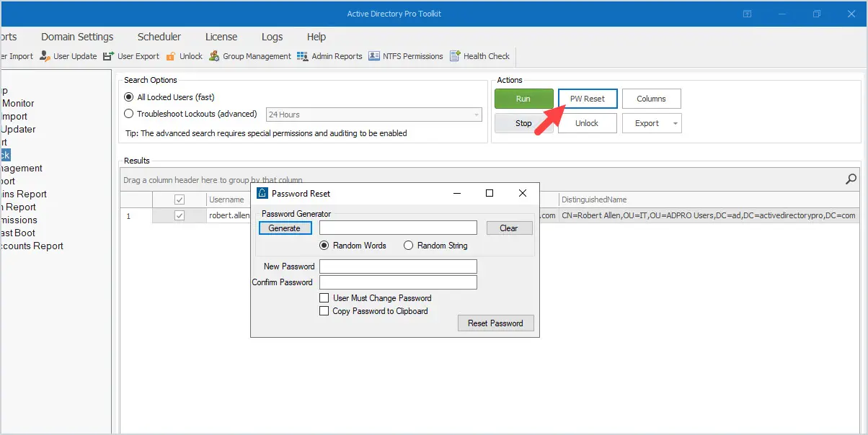Click the Password Reset dialog title icon
The height and width of the screenshot is (435, 868).
tap(262, 193)
